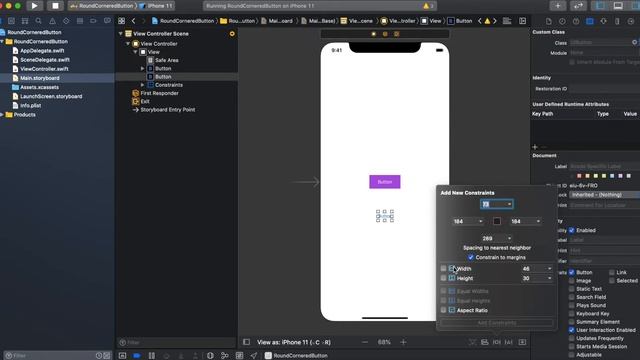640x360 pixels.
Task: Click the Run play button
Action: click(34, 6)
